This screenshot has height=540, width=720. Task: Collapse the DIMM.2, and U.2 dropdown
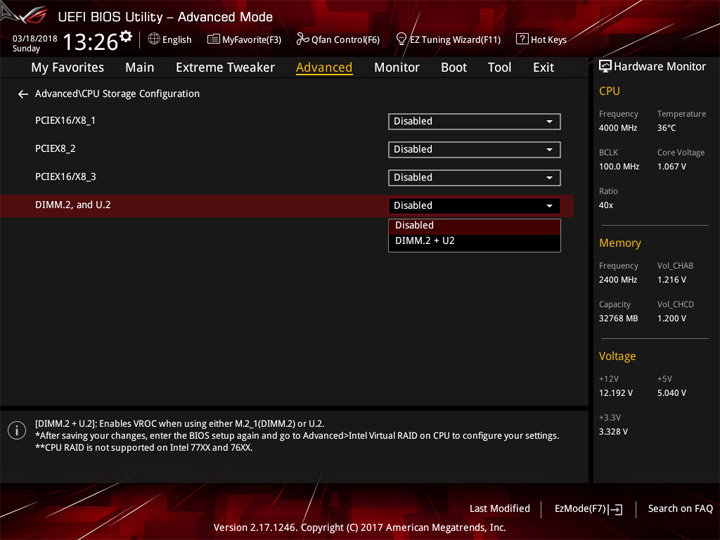(474, 205)
